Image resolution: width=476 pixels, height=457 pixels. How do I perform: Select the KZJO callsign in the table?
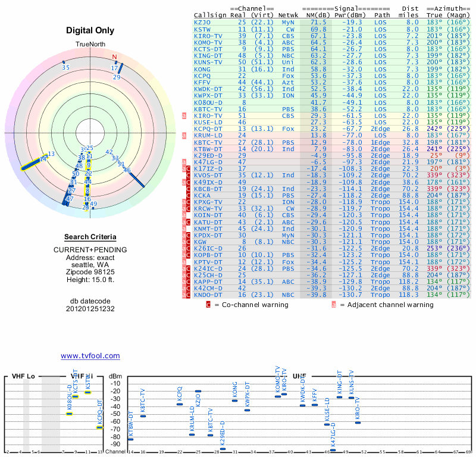click(202, 22)
